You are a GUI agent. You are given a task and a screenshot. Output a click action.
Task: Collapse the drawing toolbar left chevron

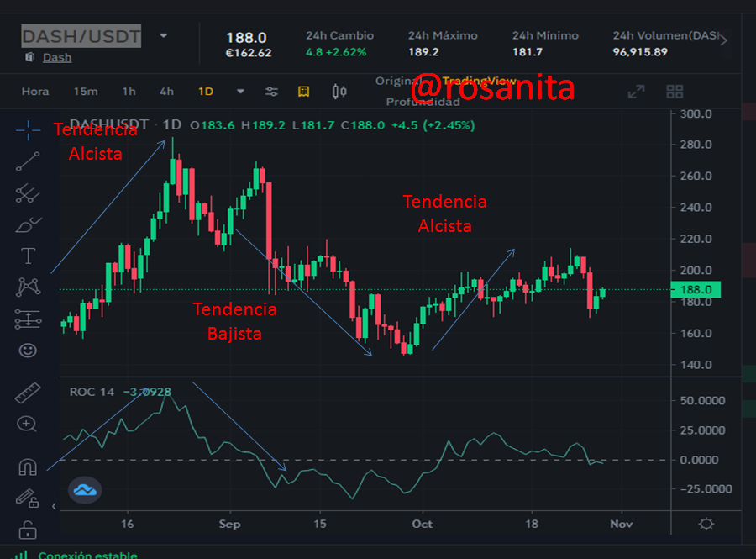point(54,506)
